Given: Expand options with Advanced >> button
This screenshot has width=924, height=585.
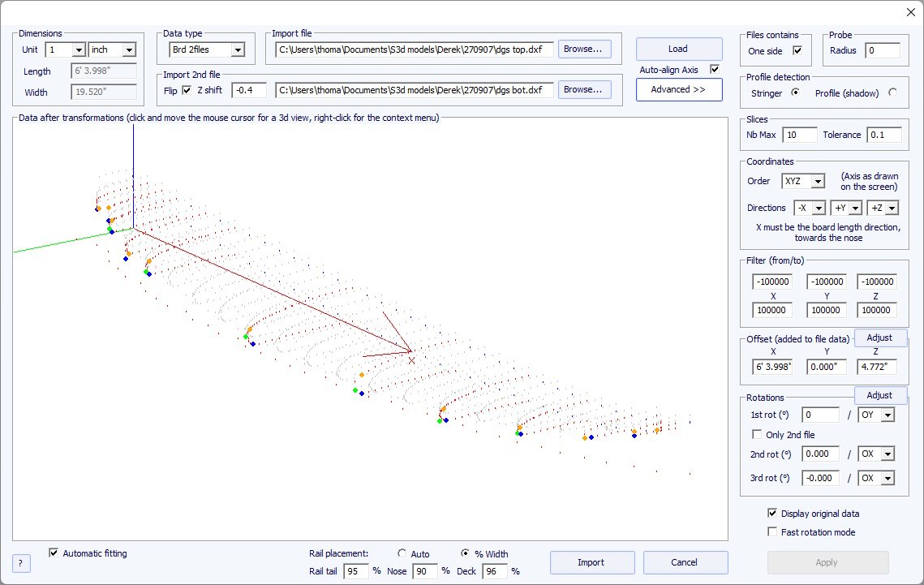Looking at the screenshot, I should [678, 89].
